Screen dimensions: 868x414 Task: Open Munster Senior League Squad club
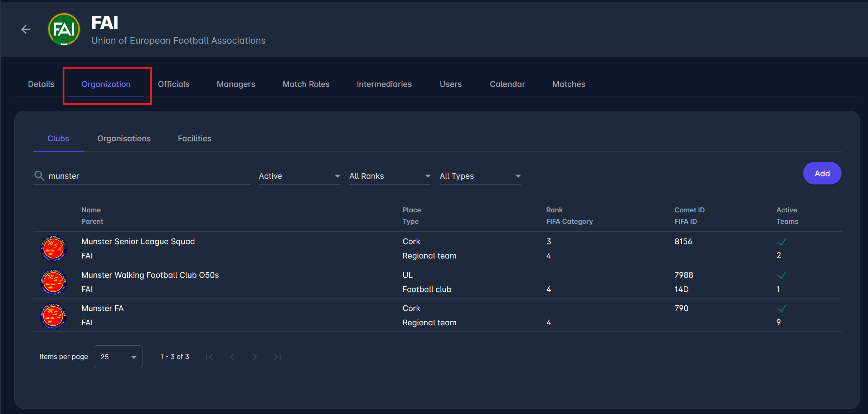point(138,241)
